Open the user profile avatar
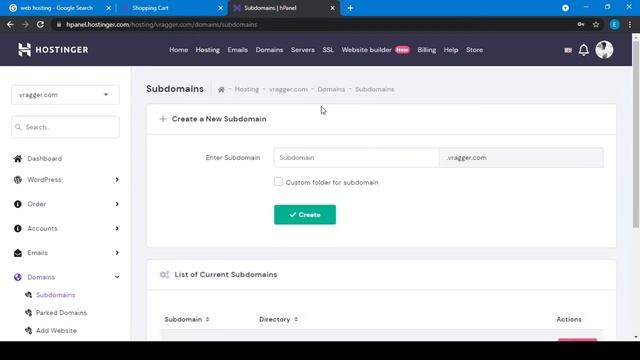640x360 pixels. coord(604,50)
